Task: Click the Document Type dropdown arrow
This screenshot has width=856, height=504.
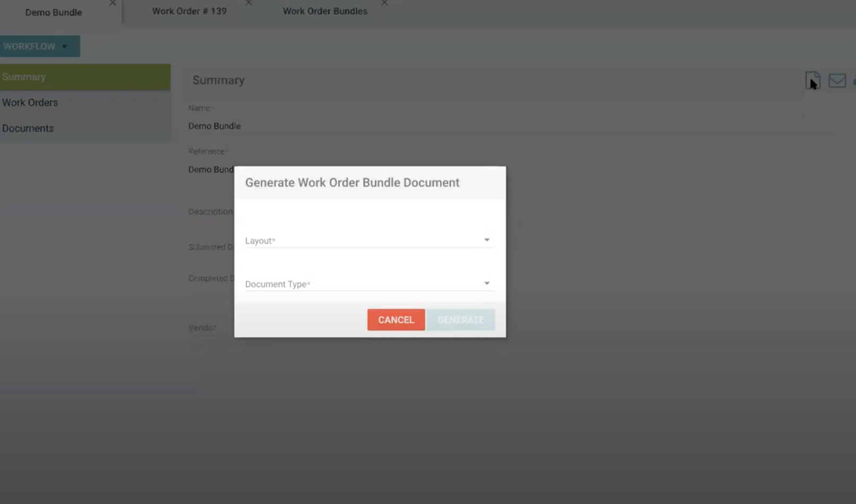Action: coord(486,284)
